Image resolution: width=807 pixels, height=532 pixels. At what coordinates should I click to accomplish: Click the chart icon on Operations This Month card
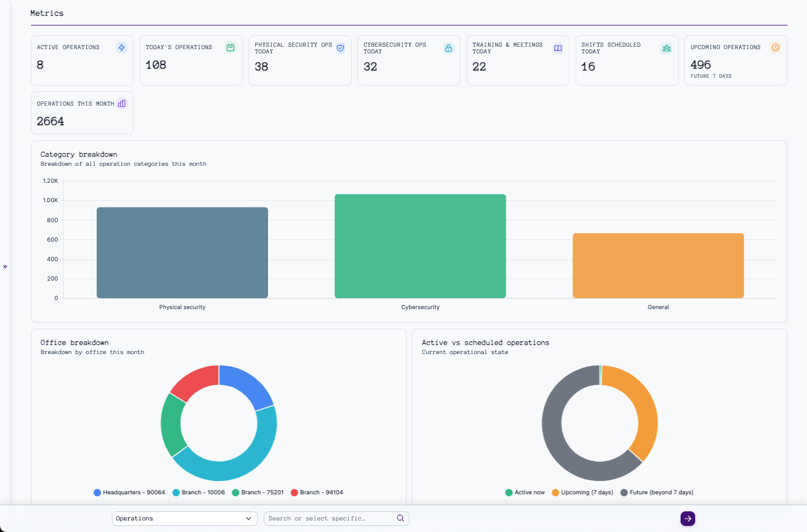pyautogui.click(x=122, y=103)
